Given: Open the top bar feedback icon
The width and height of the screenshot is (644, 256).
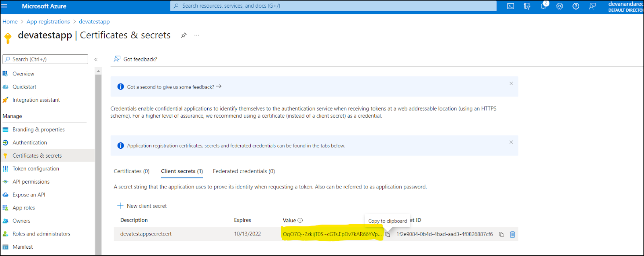Looking at the screenshot, I should coord(592,6).
